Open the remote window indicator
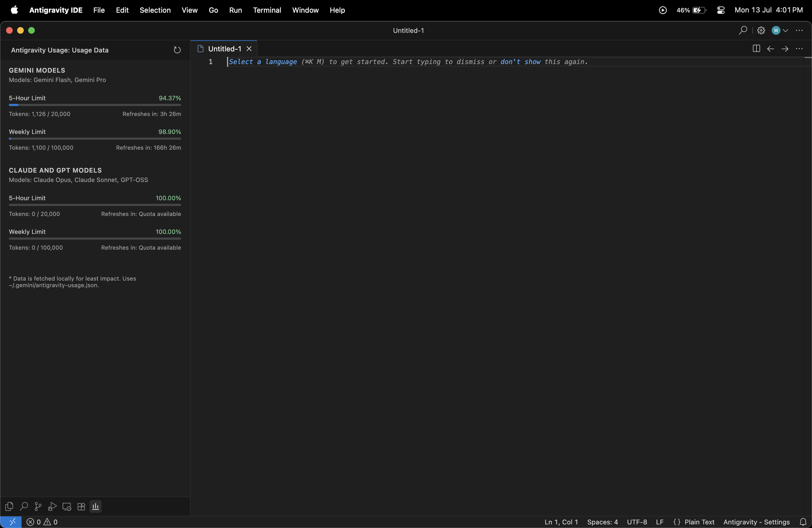812x528 pixels. click(x=11, y=522)
